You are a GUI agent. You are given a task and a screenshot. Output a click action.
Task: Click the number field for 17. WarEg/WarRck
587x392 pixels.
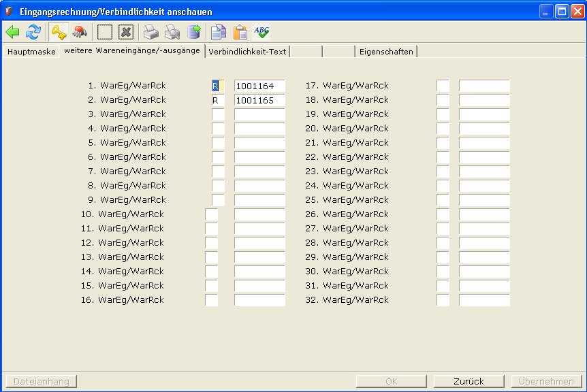coord(483,86)
